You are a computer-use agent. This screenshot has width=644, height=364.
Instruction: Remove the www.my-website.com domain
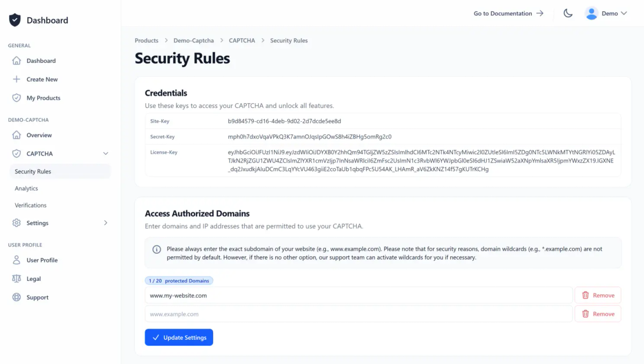point(598,295)
